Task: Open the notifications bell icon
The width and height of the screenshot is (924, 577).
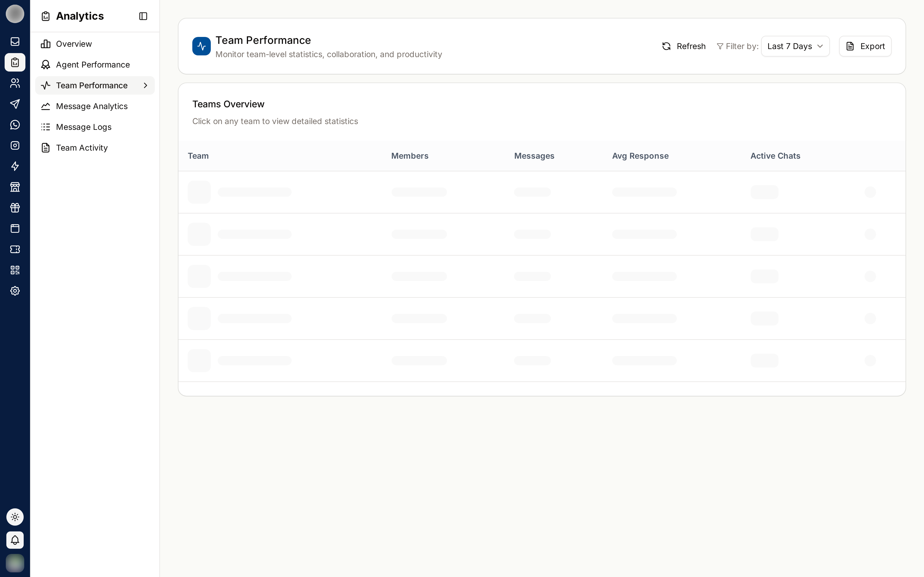Action: 15,540
